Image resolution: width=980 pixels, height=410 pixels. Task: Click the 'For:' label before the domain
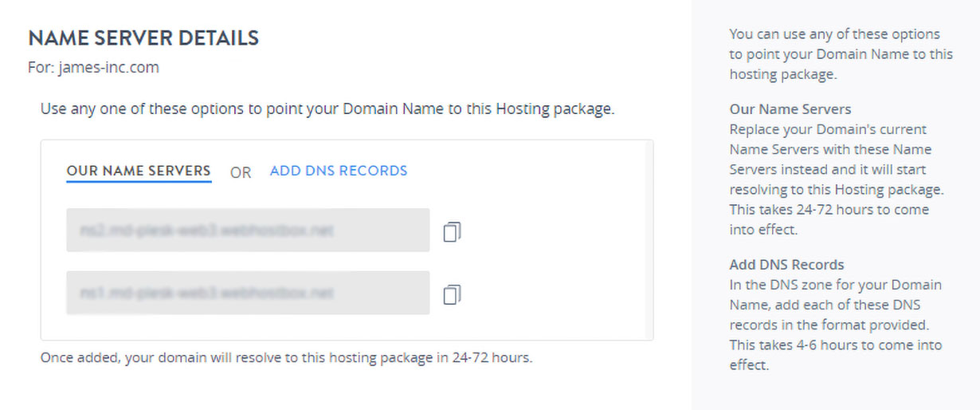tap(41, 68)
